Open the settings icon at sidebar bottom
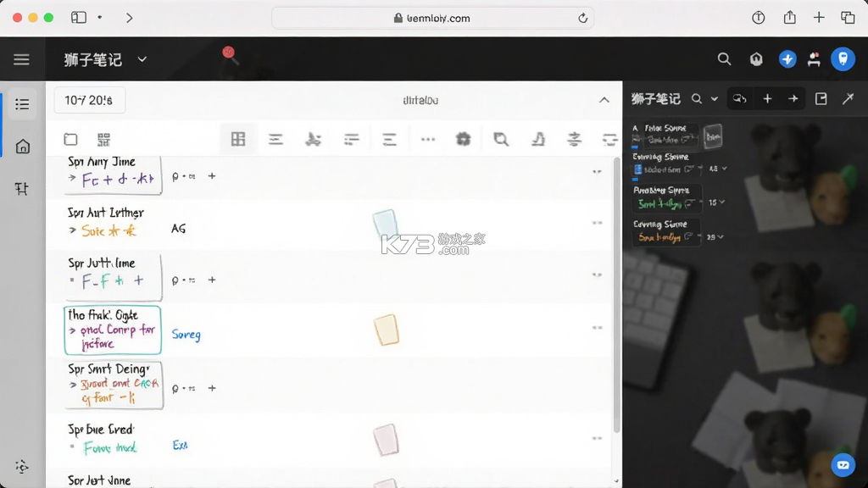 tap(22, 467)
